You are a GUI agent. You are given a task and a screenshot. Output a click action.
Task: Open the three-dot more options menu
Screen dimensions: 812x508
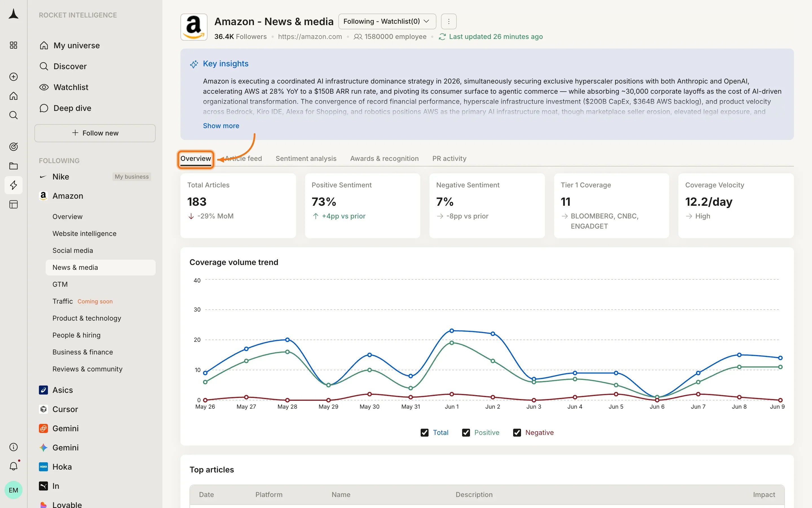(x=449, y=21)
